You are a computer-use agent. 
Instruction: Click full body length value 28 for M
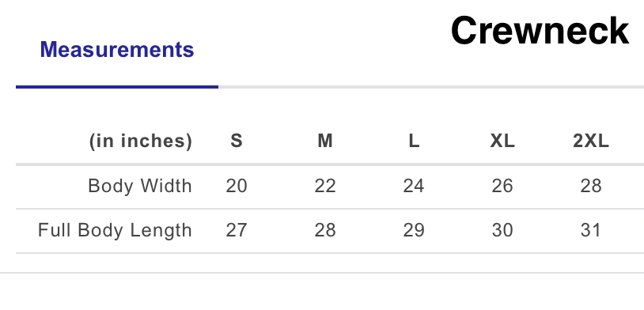point(325,230)
